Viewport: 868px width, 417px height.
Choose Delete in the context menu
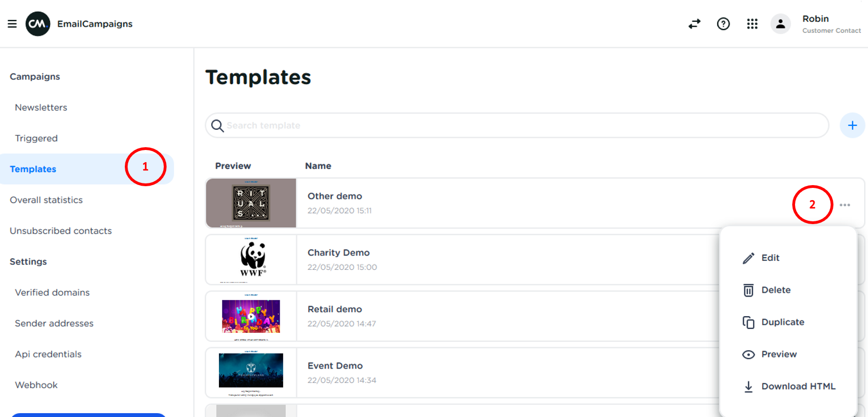776,290
